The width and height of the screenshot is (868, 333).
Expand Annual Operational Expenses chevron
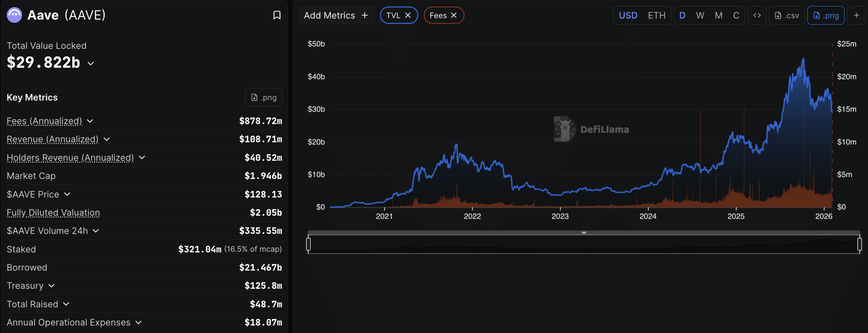(139, 322)
